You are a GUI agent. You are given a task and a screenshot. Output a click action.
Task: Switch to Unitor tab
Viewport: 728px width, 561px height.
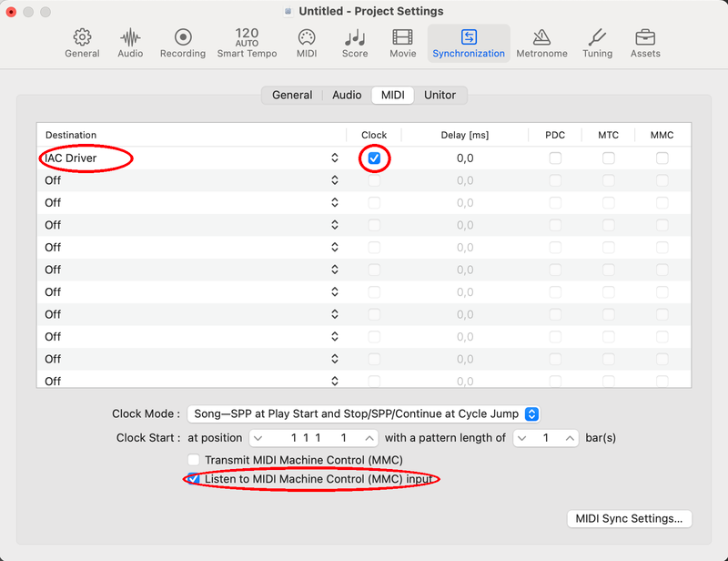440,95
